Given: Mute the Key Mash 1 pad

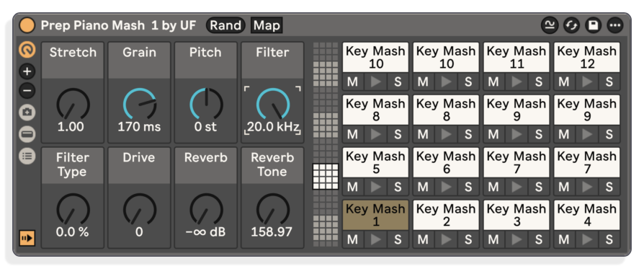Looking at the screenshot, I should tap(353, 239).
